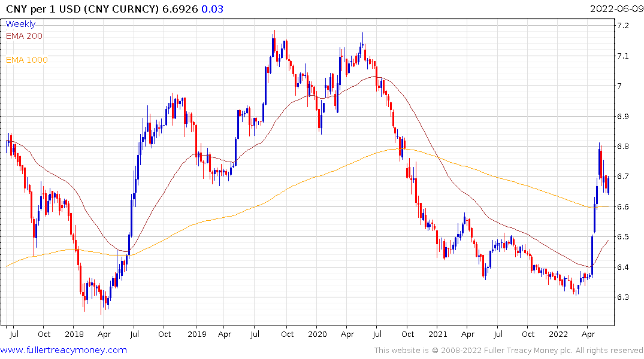
Task: Click the 'Weekly' interval label
Action: 20,24
